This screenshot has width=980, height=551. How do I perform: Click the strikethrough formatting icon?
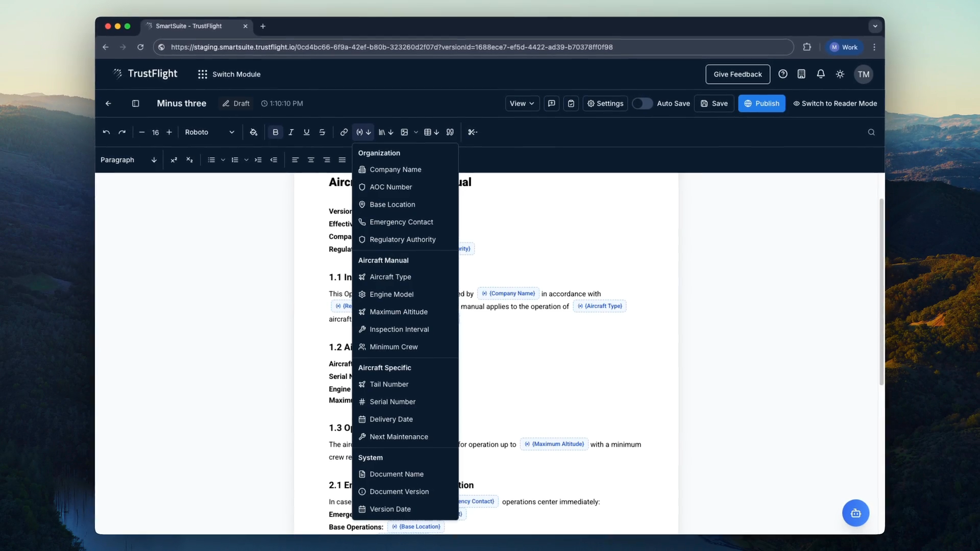pos(322,132)
